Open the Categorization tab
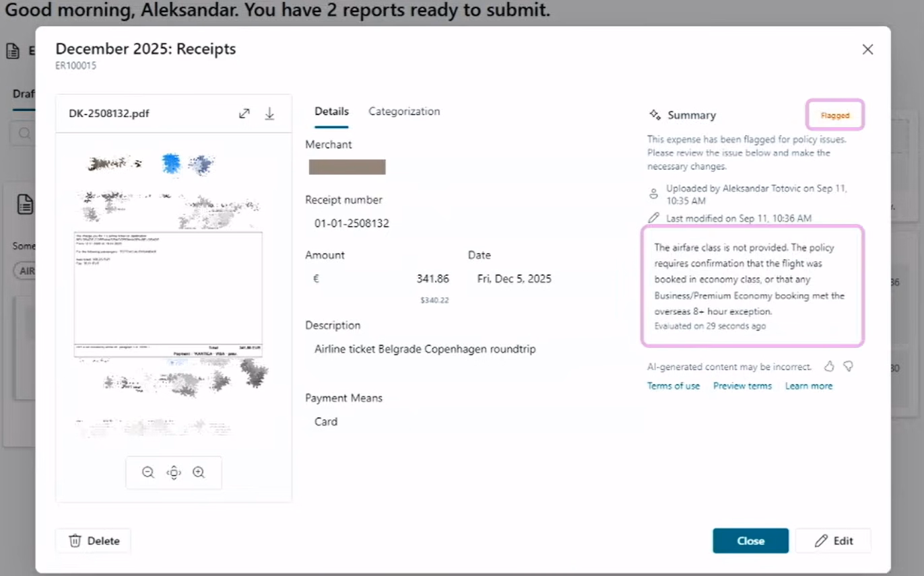924x576 pixels. [x=404, y=112]
